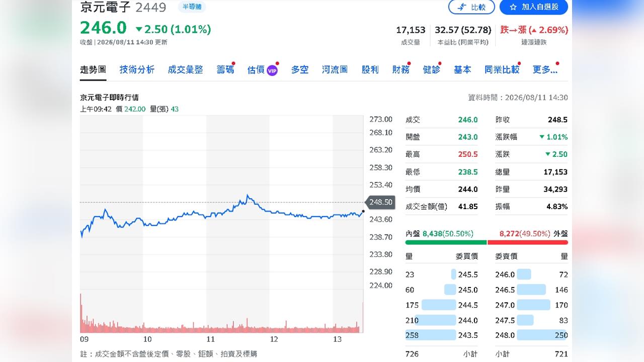
Task: Click bid price 245.5 row
Action: [442, 275]
